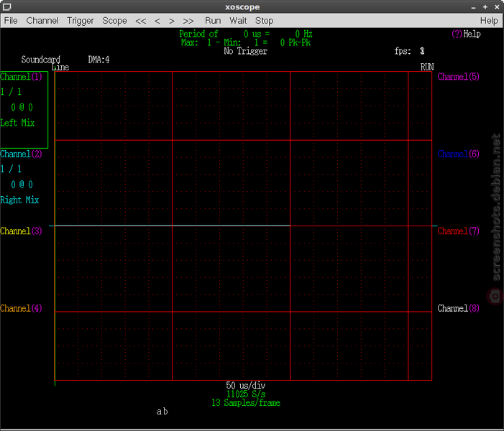Click the >> fast faster timebase button

click(188, 21)
